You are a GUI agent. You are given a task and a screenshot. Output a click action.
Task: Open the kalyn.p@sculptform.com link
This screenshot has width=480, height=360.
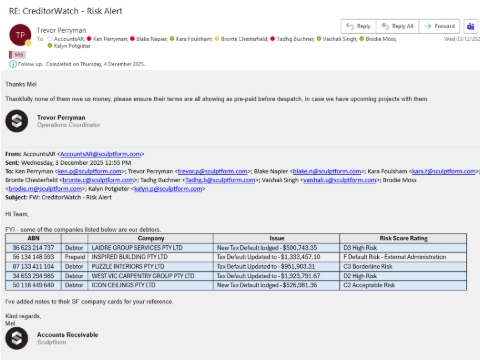168,189
